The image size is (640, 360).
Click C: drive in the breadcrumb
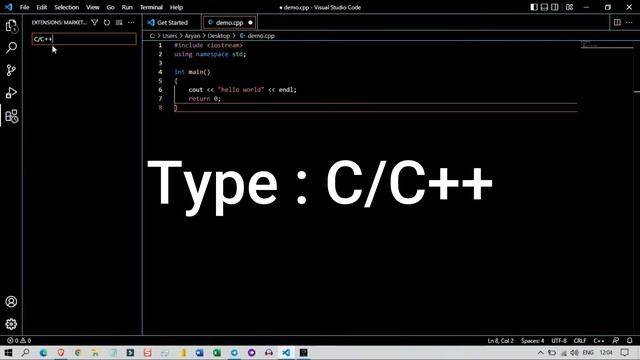[x=152, y=36]
